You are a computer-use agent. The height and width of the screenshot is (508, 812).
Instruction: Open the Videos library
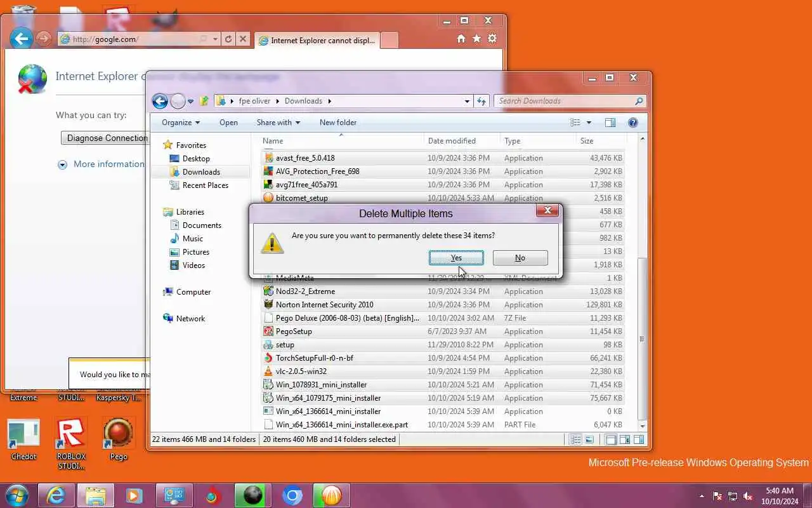193,265
